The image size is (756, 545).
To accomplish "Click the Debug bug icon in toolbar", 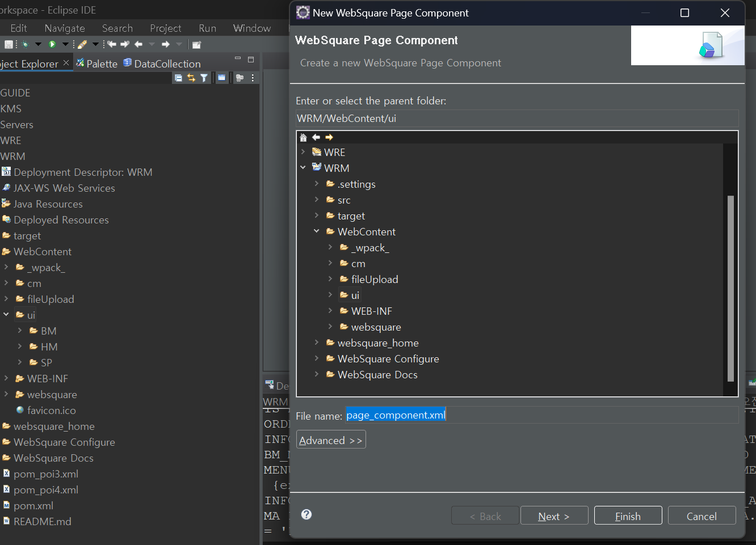I will coord(25,44).
